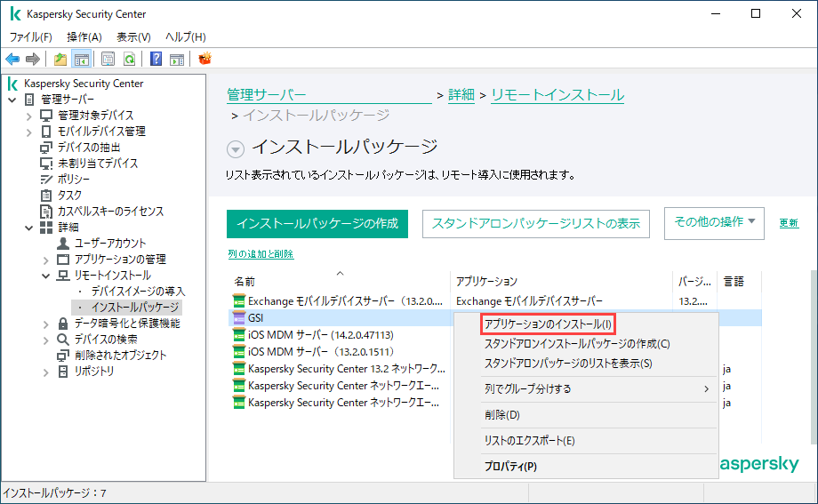Select デバイスの抽出 tree item
Image resolution: width=818 pixels, height=504 pixels.
click(89, 148)
